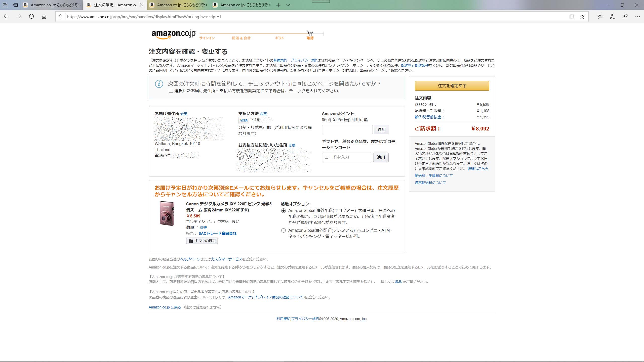The width and height of the screenshot is (644, 362).
Task: Click 変更 next to お支払方法に紐づいた住所
Action: (292, 145)
